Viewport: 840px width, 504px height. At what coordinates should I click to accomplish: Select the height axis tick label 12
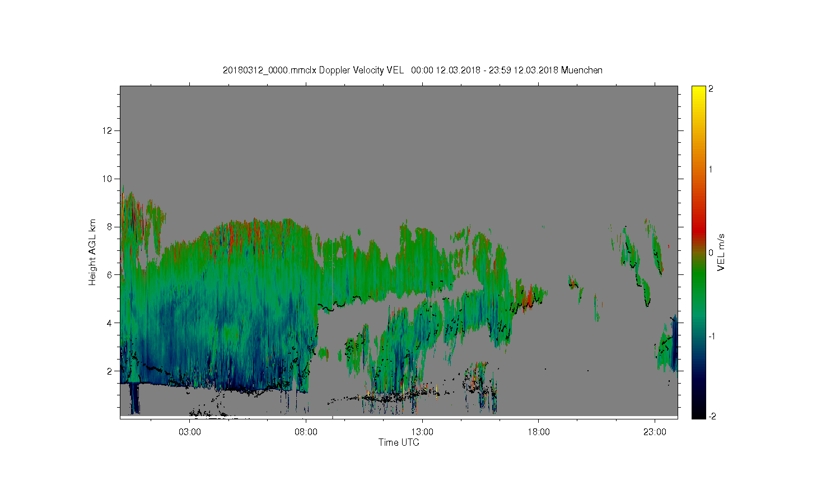pyautogui.click(x=108, y=130)
